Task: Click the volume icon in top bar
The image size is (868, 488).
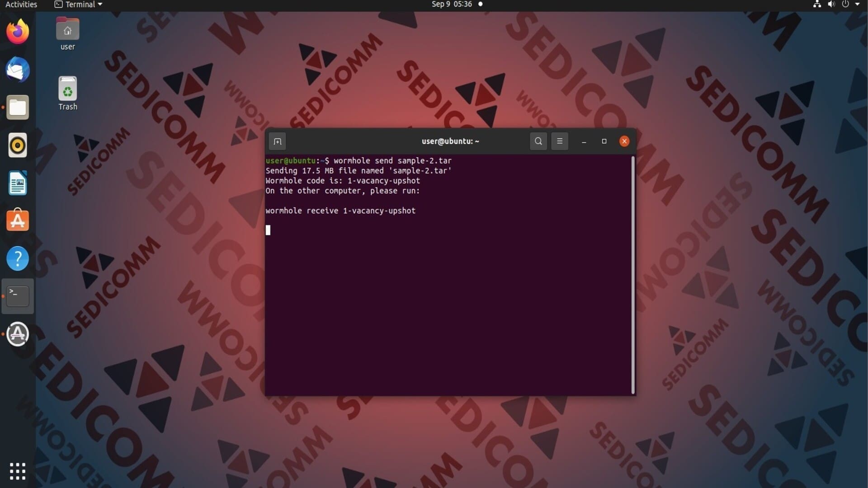Action: [831, 5]
